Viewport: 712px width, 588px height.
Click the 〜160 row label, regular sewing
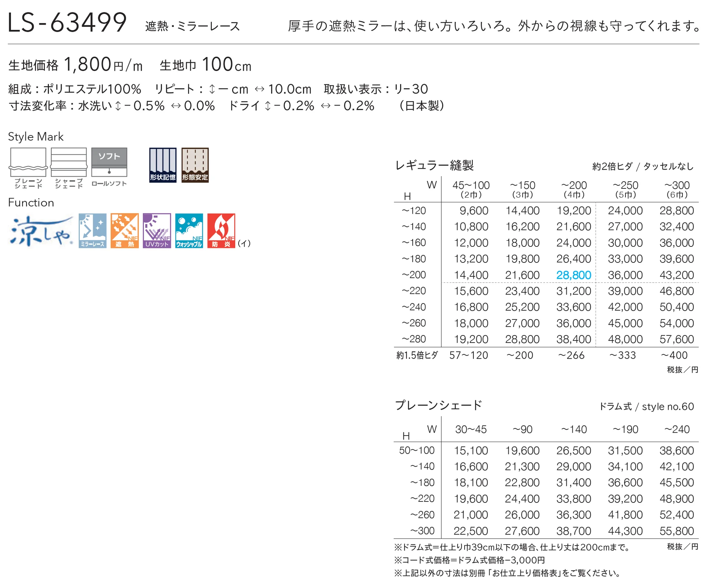[414, 243]
